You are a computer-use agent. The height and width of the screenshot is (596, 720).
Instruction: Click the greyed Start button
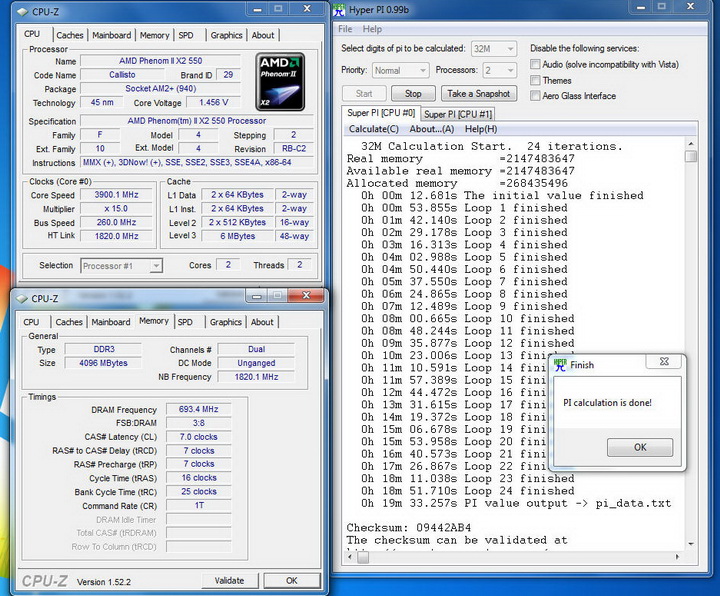[x=364, y=94]
